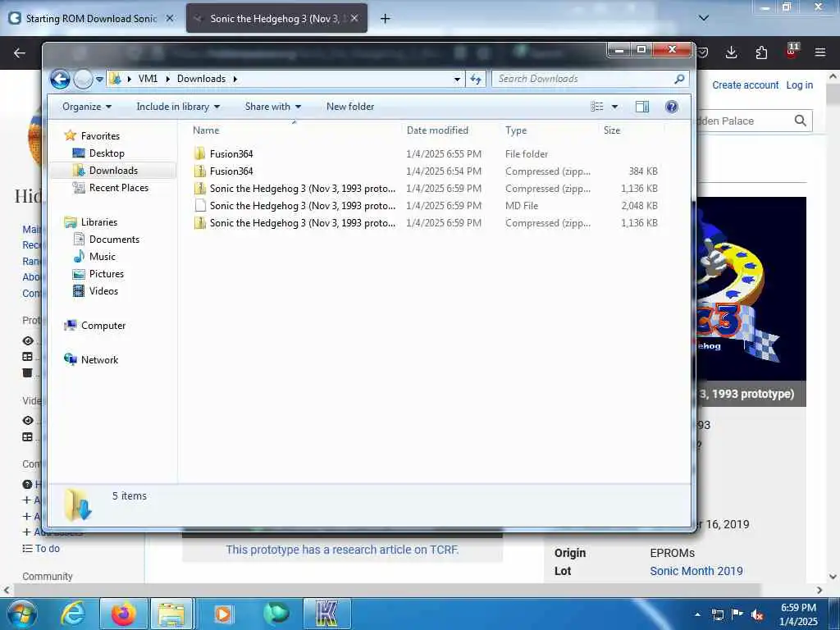Screen dimensions: 840x630
Task: Open the TCRF research article link
Action: (x=342, y=550)
